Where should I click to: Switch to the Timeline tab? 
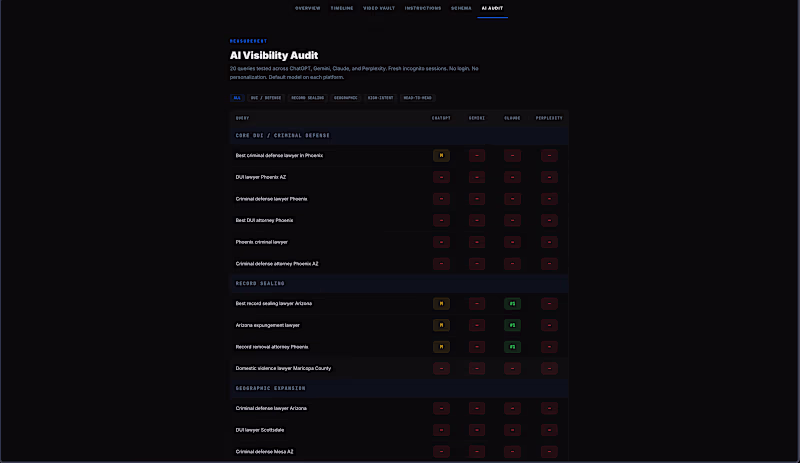pos(342,8)
